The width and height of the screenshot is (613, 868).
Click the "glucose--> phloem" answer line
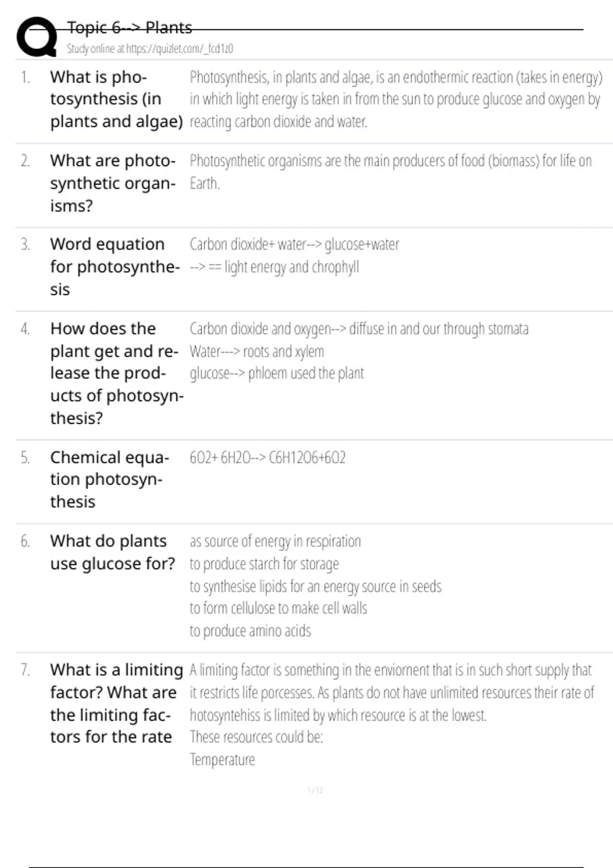click(x=277, y=373)
